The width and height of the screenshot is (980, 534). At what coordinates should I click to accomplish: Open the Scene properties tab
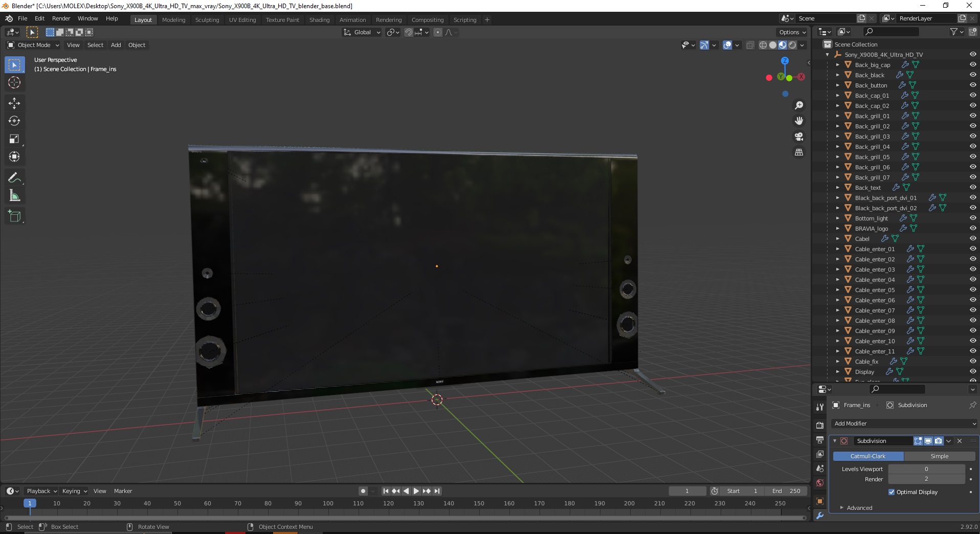click(x=820, y=469)
